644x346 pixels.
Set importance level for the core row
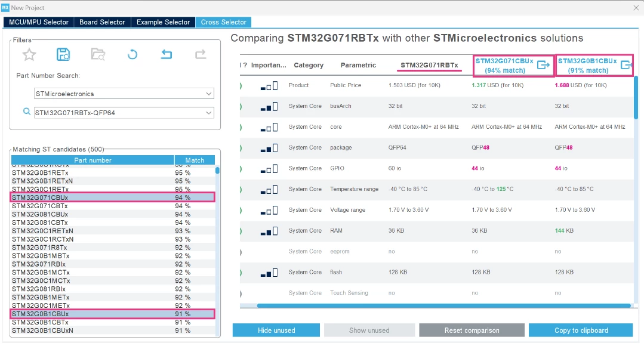(269, 127)
